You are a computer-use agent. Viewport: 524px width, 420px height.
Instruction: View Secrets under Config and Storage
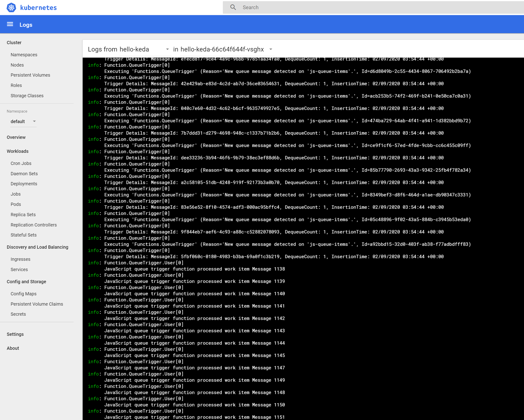point(18,314)
